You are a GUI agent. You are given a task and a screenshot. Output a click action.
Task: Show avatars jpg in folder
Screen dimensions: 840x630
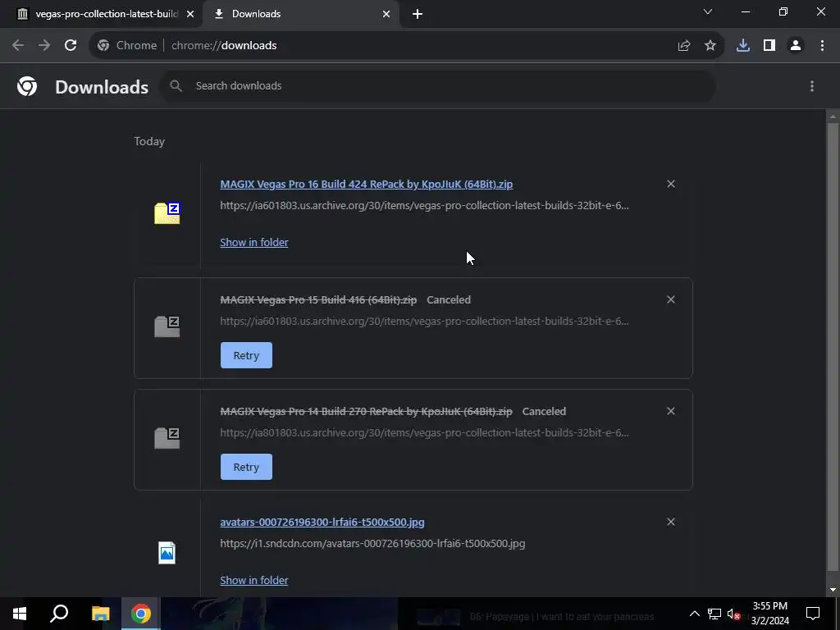coord(254,580)
